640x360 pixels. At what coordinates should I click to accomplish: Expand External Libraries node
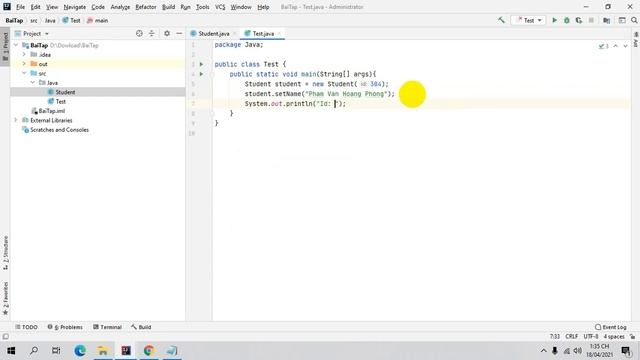coord(16,120)
